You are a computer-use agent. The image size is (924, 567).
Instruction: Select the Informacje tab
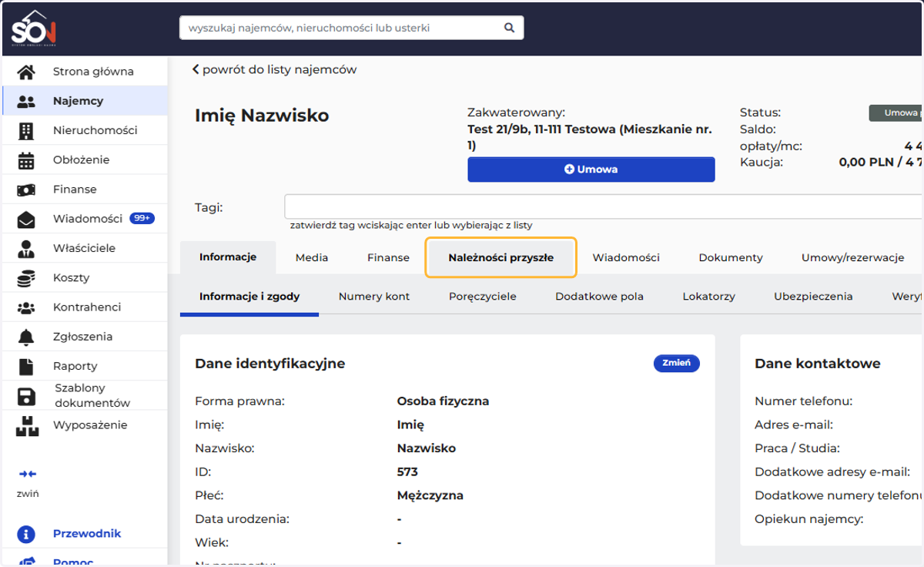tap(228, 257)
